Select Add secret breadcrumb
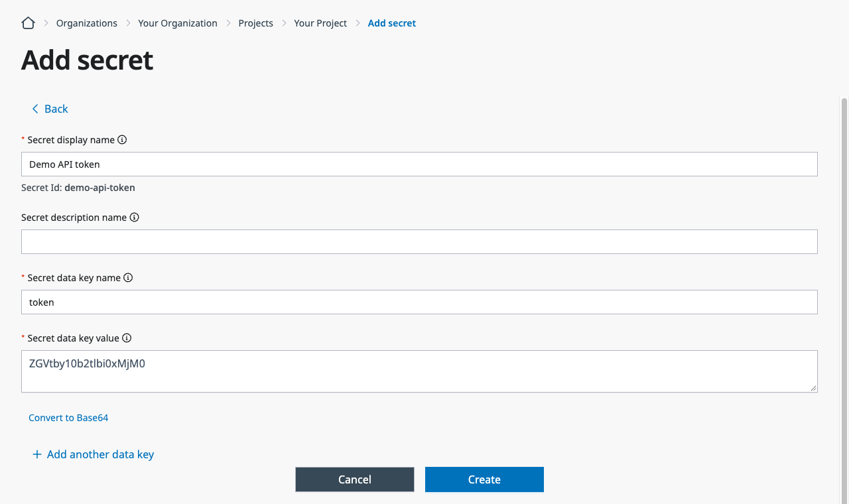849x504 pixels. click(392, 23)
